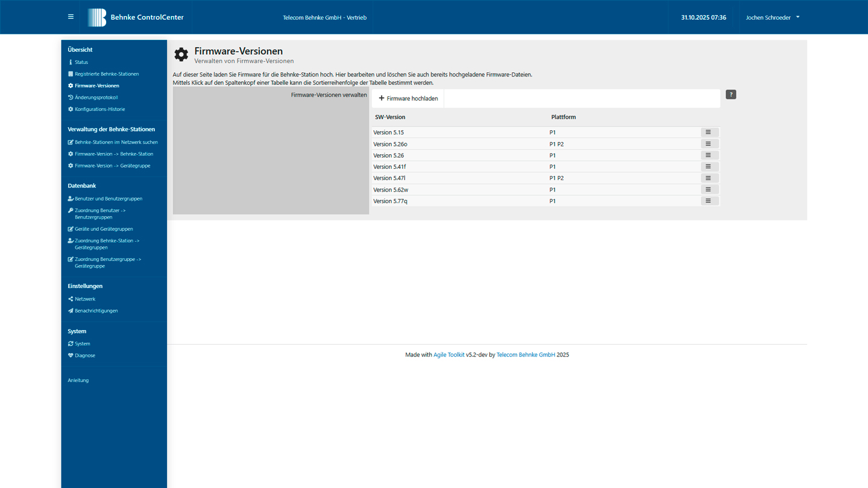Open row menu for Version 5.77q
This screenshot has width=868, height=488.
click(708, 201)
